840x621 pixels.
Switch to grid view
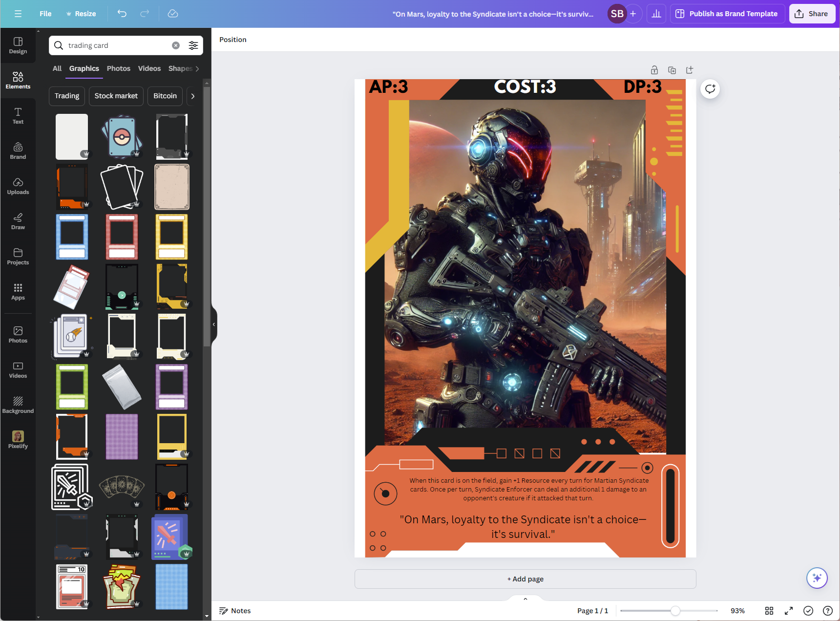tap(769, 611)
